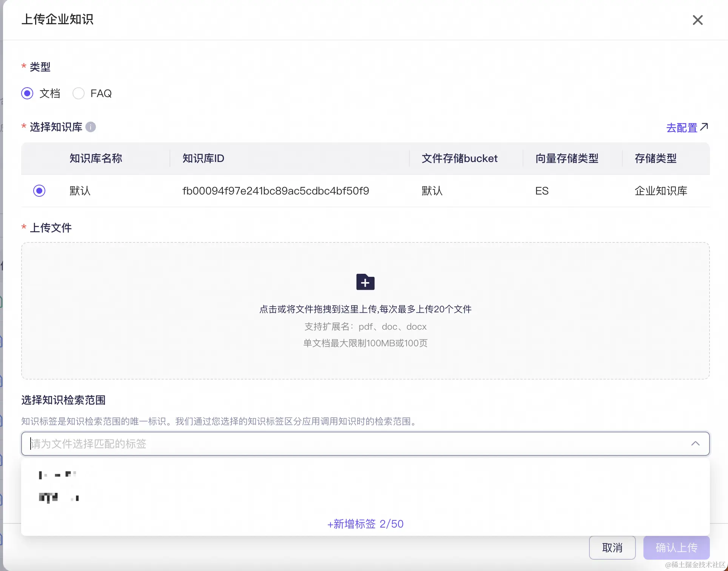This screenshot has height=571, width=728.
Task: Click the folder-plus upload icon
Action: click(x=365, y=282)
